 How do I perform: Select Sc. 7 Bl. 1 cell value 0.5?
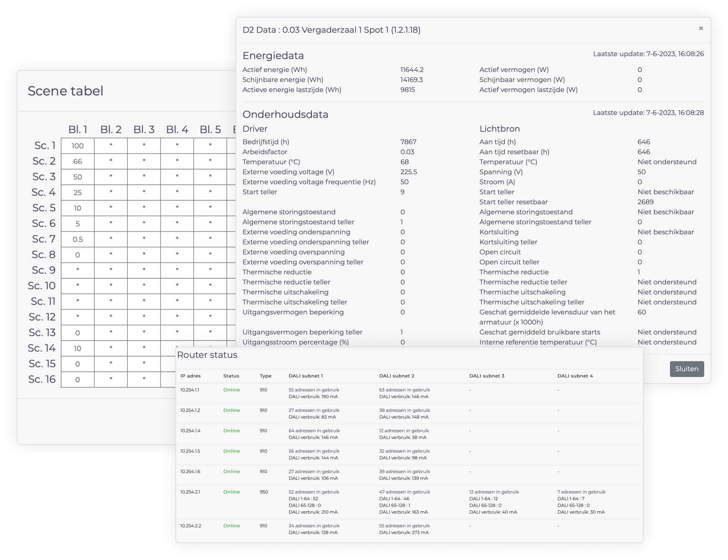point(78,239)
